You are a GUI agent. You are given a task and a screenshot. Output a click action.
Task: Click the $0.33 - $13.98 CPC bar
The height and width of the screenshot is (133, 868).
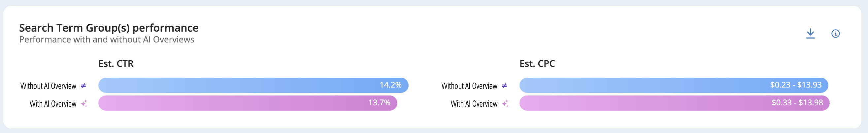(675, 103)
